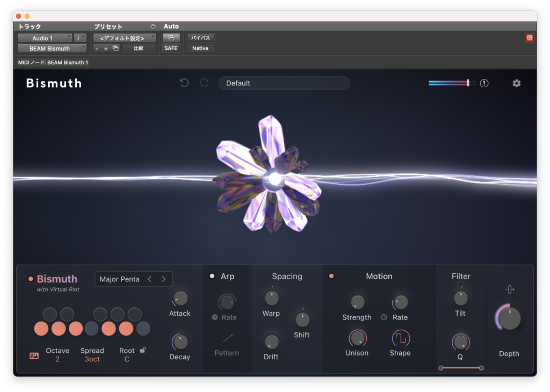Click the orbit icon above the Depth knob
Screen dimensions: 550x392
[x=510, y=289]
